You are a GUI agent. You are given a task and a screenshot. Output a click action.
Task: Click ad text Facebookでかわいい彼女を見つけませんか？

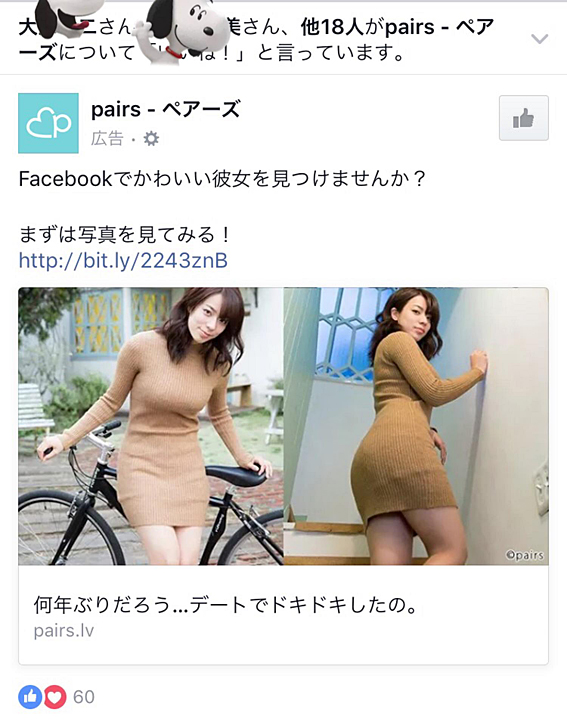tap(222, 179)
